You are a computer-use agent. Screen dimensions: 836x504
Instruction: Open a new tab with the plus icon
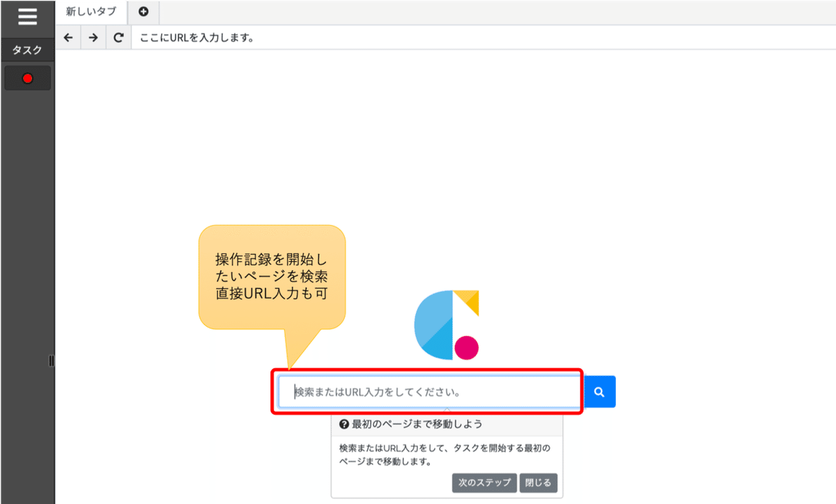(143, 12)
